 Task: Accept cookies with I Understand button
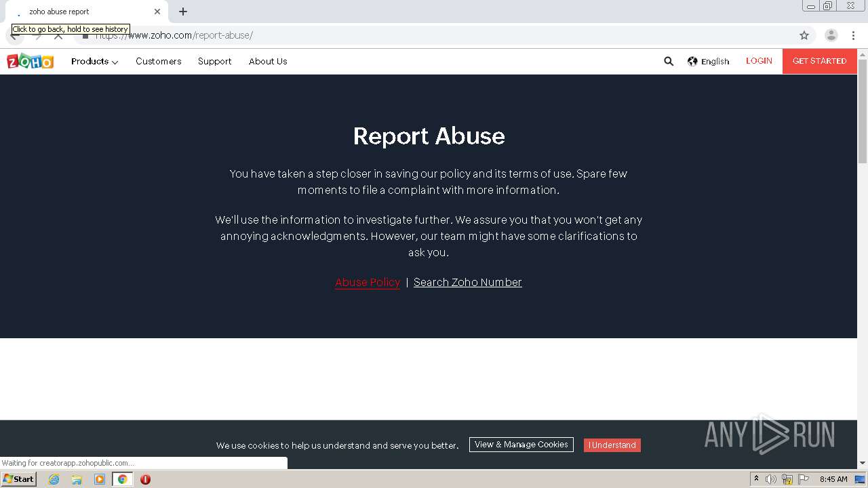(x=612, y=445)
